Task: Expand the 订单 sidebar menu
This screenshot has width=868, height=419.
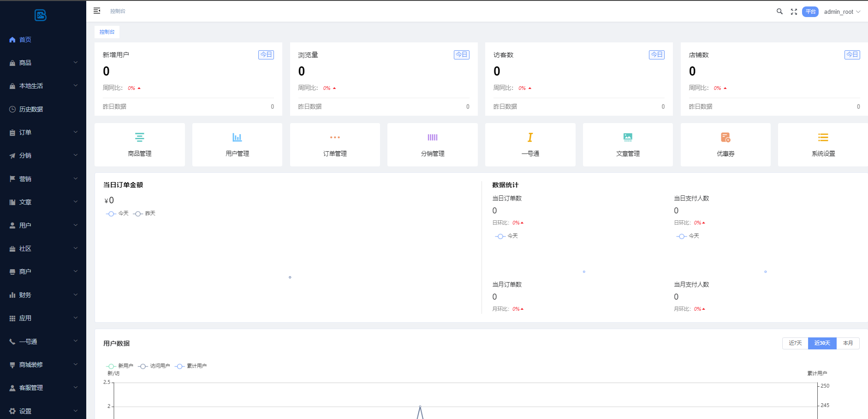Action: tap(43, 132)
